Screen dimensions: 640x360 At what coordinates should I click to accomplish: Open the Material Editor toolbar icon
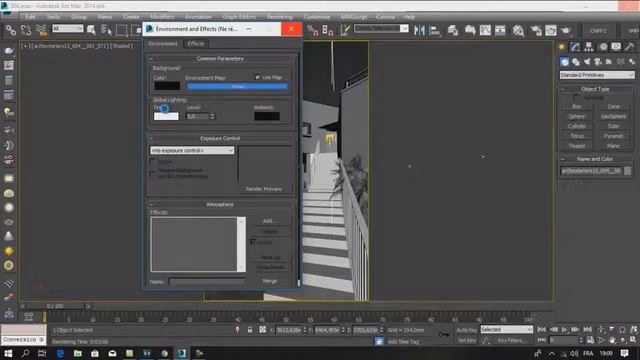coord(518,30)
